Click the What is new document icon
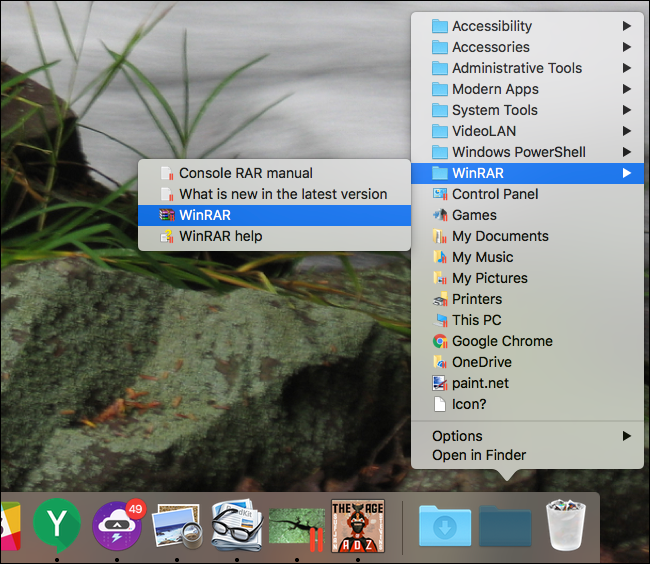This screenshot has width=650, height=564. point(167,194)
